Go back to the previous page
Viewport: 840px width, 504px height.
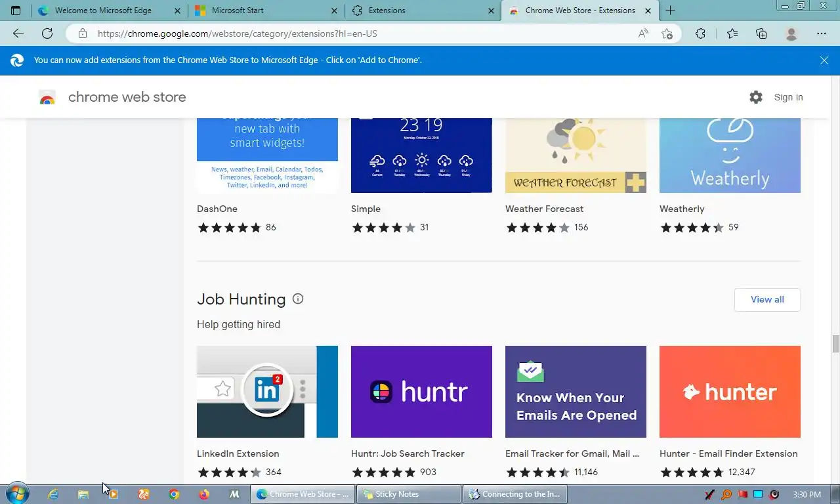(x=18, y=33)
